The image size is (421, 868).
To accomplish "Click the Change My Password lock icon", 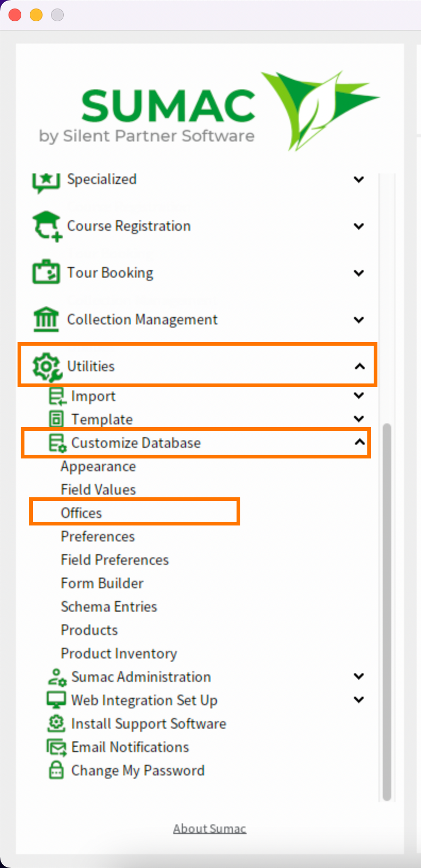I will pos(56,771).
